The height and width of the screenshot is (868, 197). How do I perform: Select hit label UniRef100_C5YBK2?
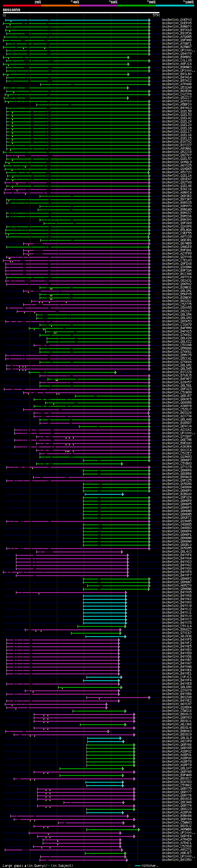tap(177, 786)
